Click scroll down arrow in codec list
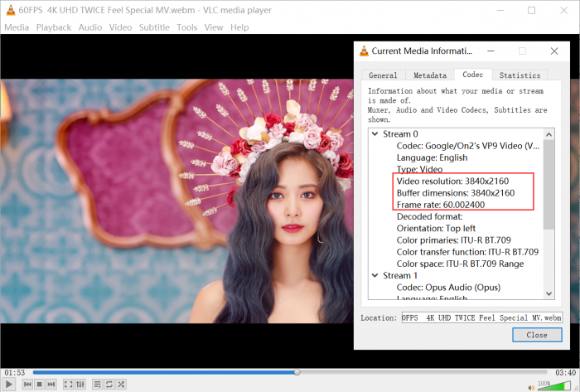This screenshot has width=580, height=392. click(x=549, y=293)
